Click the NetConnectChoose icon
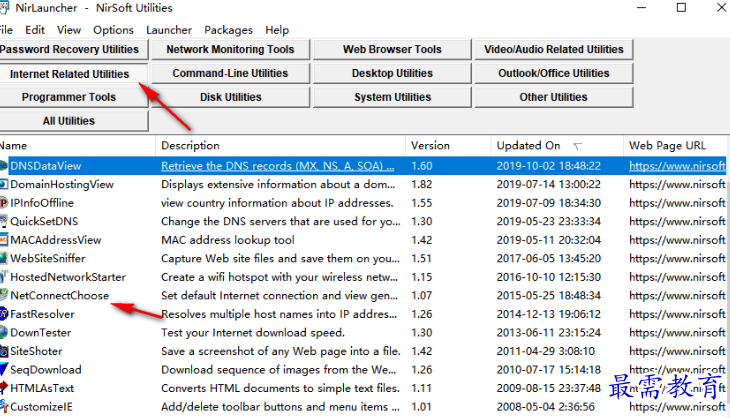Viewport: 730px width, 418px height. coord(4,296)
